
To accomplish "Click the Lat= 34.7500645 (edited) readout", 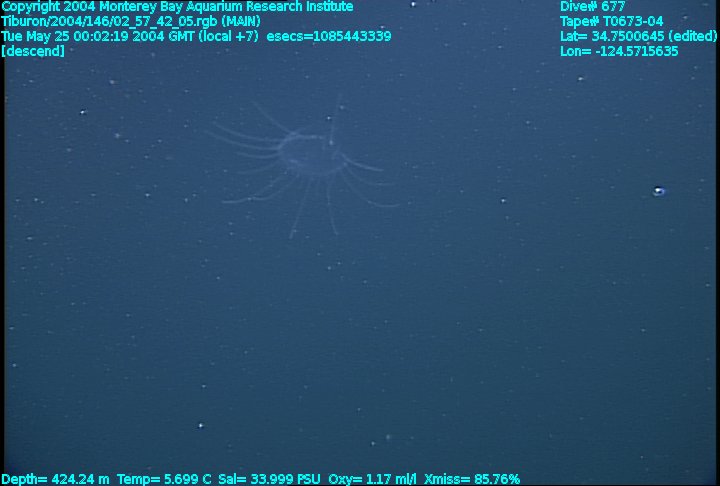I will pos(638,36).
